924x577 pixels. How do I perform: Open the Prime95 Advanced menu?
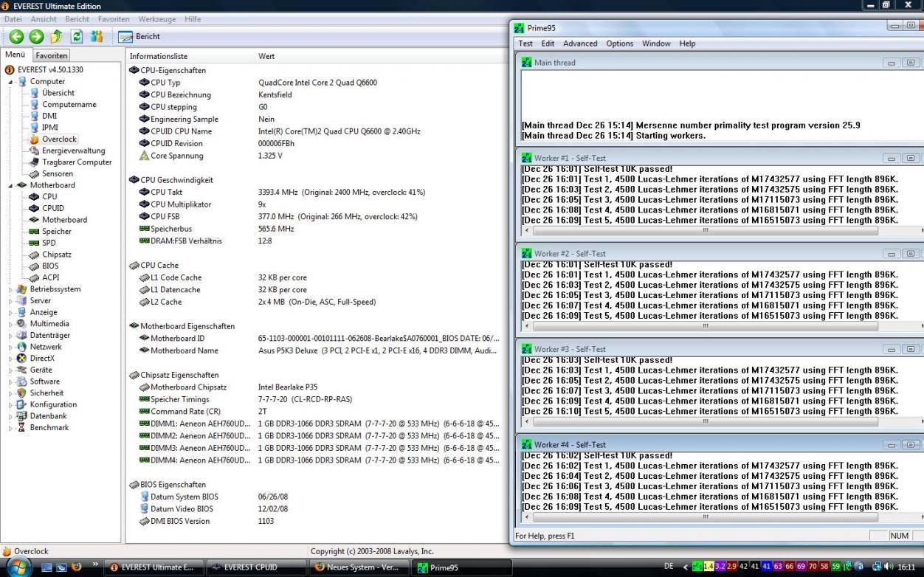[x=580, y=44]
